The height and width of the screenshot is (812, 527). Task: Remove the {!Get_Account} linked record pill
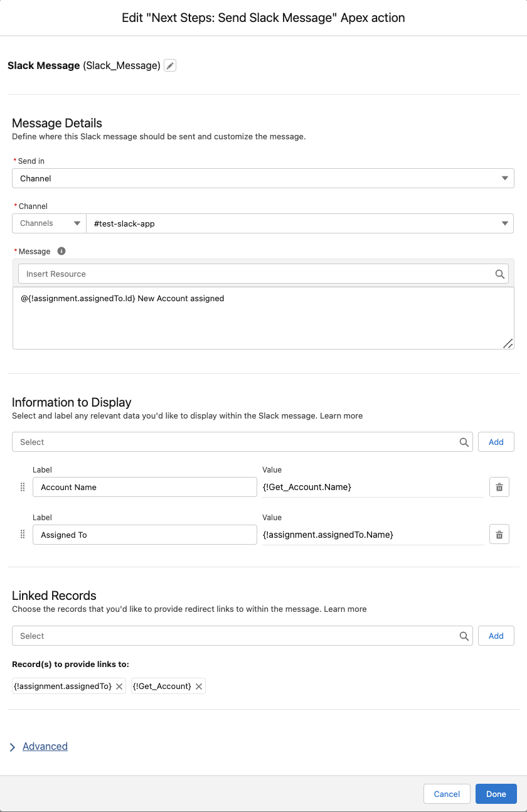click(x=199, y=686)
